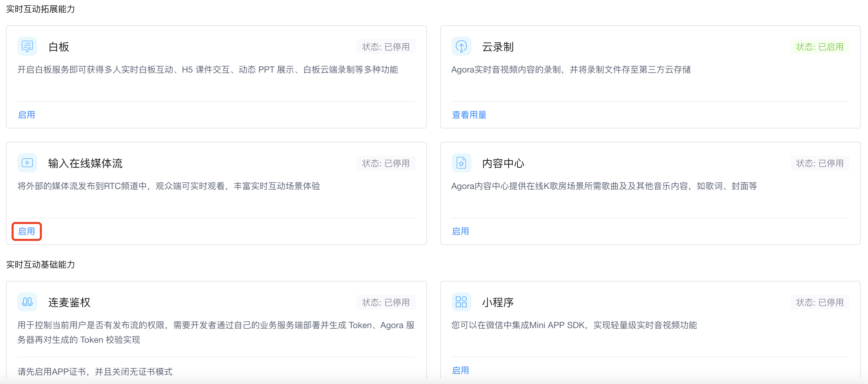The image size is (868, 384).
Task: Click notice 请先启用APP证书,并且关闭无证书模式
Action: (95, 371)
